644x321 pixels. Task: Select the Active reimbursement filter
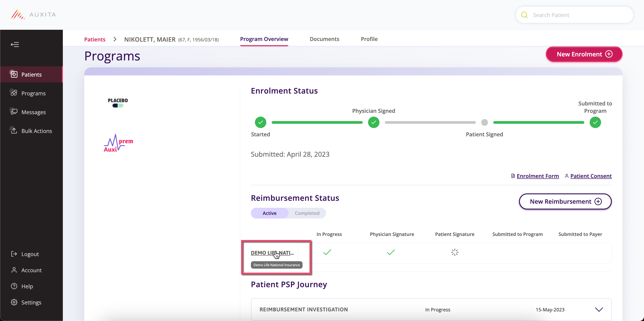point(269,213)
